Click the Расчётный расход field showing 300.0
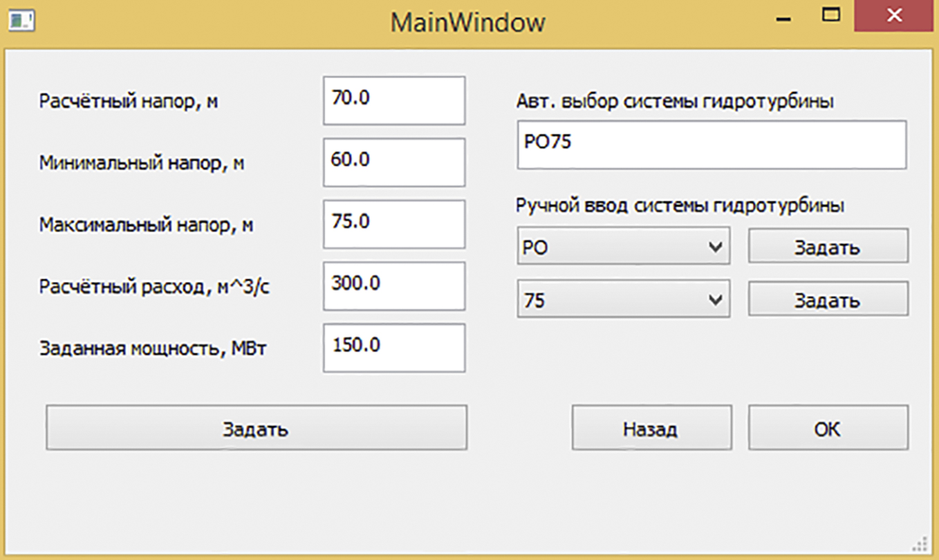Screen dimensions: 939x560 coord(393,286)
